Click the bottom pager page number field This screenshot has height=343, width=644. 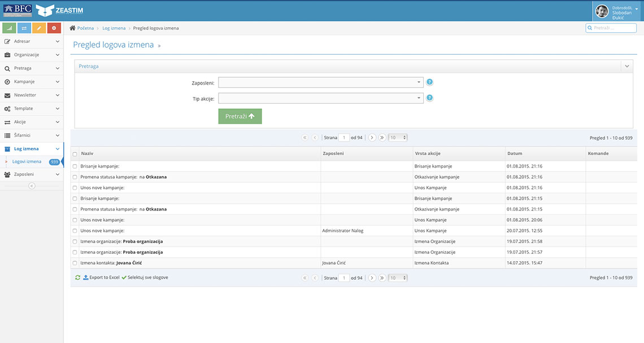(x=344, y=278)
